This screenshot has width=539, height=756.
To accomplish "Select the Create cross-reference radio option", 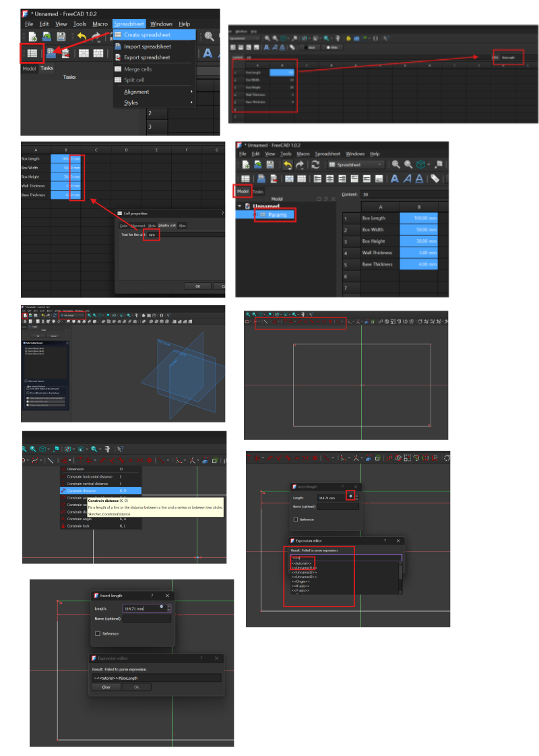I will click(x=28, y=404).
